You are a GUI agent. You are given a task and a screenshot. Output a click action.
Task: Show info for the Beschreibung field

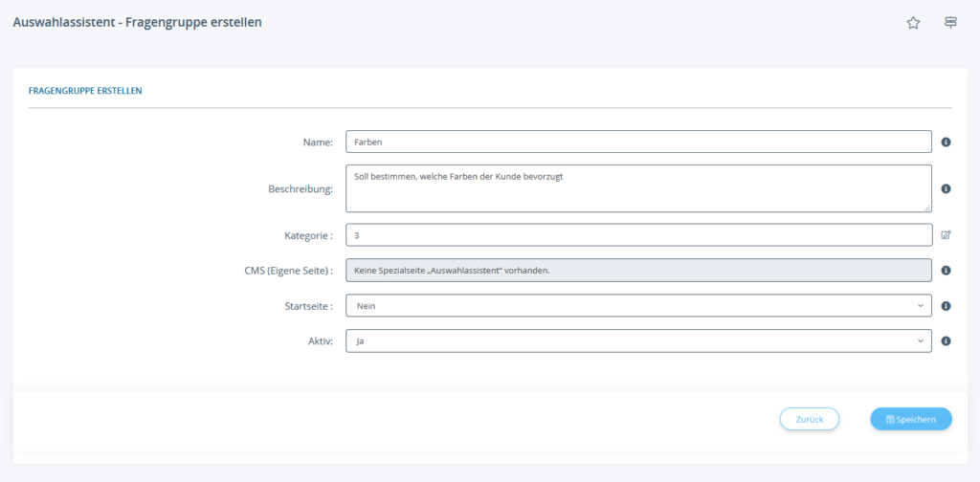pyautogui.click(x=946, y=188)
